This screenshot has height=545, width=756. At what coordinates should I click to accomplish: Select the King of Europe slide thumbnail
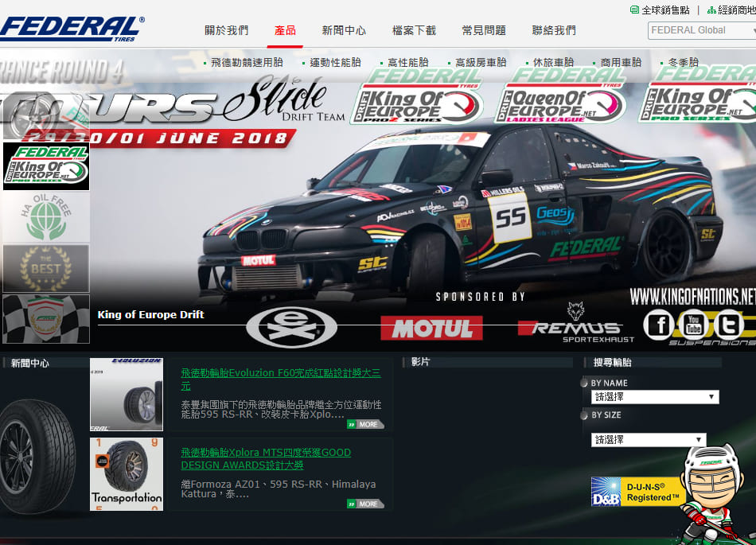[x=46, y=166]
